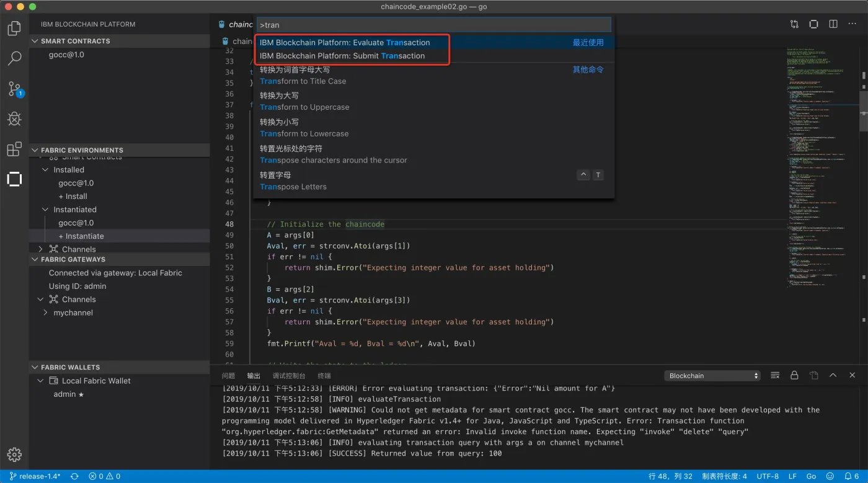Screen dimensions: 868x483
Task: Open IBM Blockchain Platform activity icon
Action: pos(14,179)
